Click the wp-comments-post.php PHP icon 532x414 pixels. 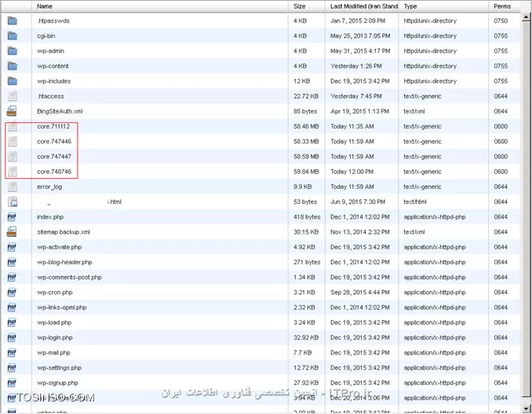pyautogui.click(x=12, y=278)
